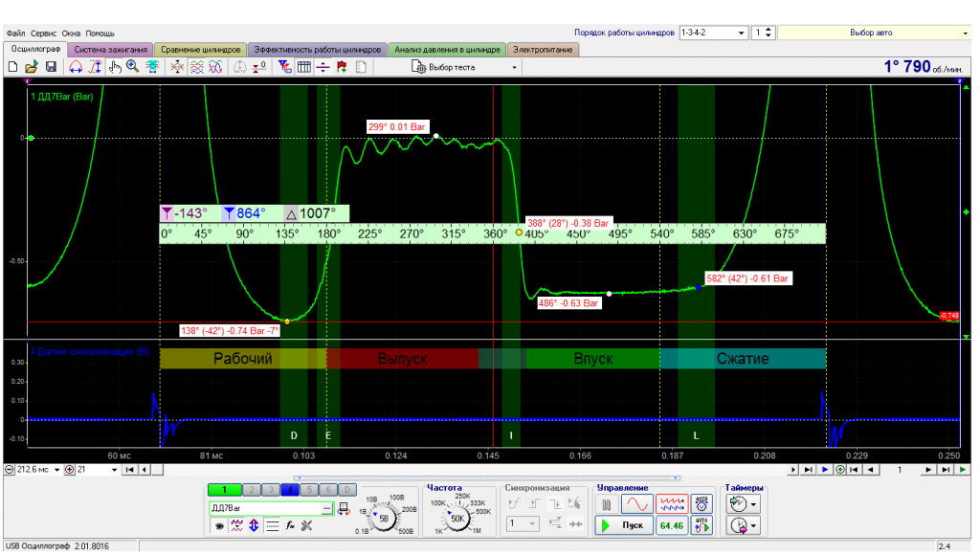The width and height of the screenshot is (980, 555).
Task: Switch to Эффективность работы цилиндров tab
Action: (318, 50)
